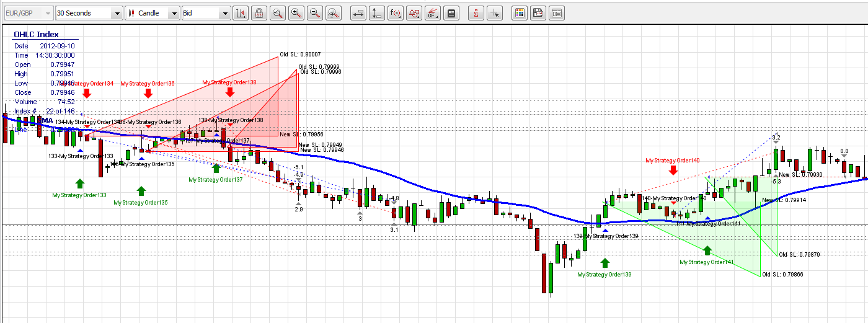Click green buy arrow above Order139 label
The image size is (868, 323).
(604, 263)
